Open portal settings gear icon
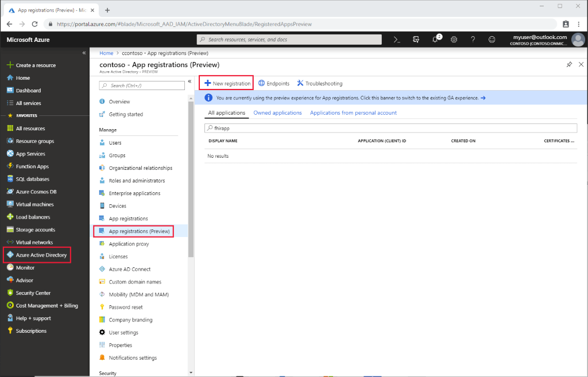The width and height of the screenshot is (588, 377). (454, 40)
